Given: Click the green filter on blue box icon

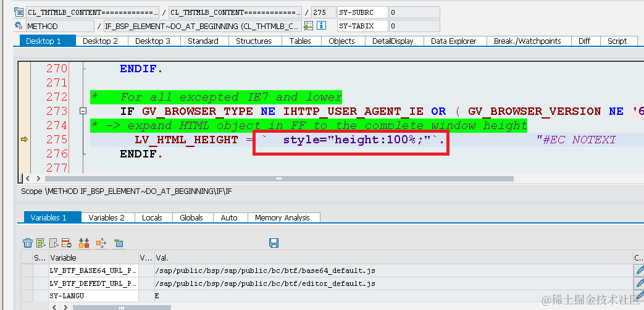Looking at the screenshot, I should 119,243.
